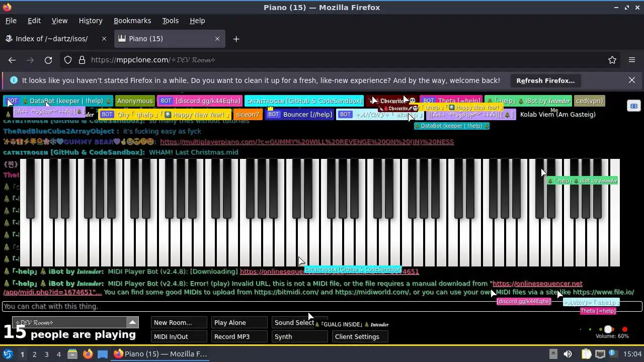
Task: Bookmark this page with the star icon
Action: click(612, 60)
